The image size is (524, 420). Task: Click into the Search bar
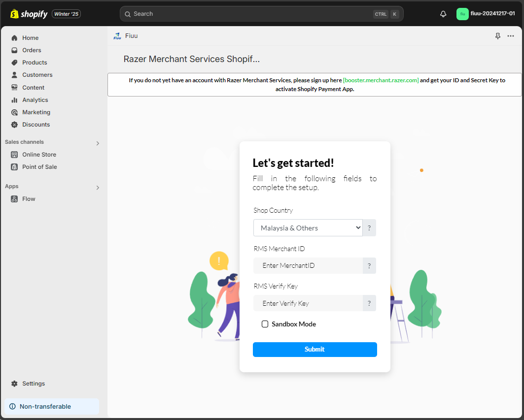click(261, 14)
